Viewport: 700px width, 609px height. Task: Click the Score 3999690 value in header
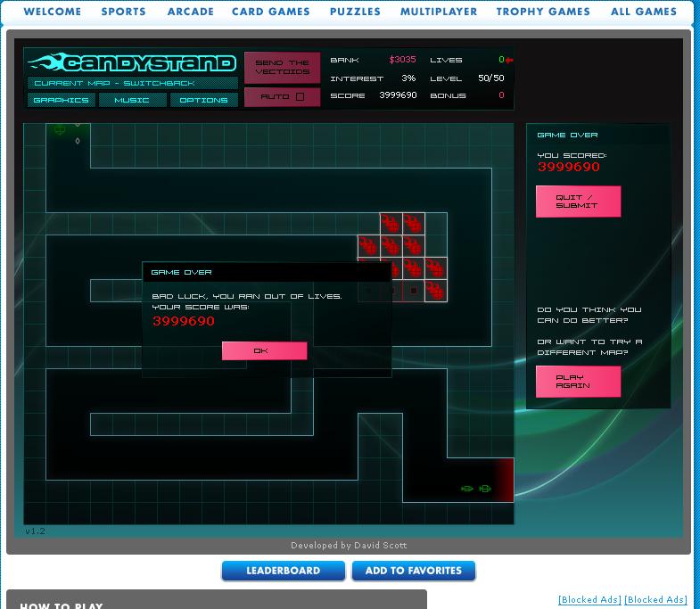point(398,95)
